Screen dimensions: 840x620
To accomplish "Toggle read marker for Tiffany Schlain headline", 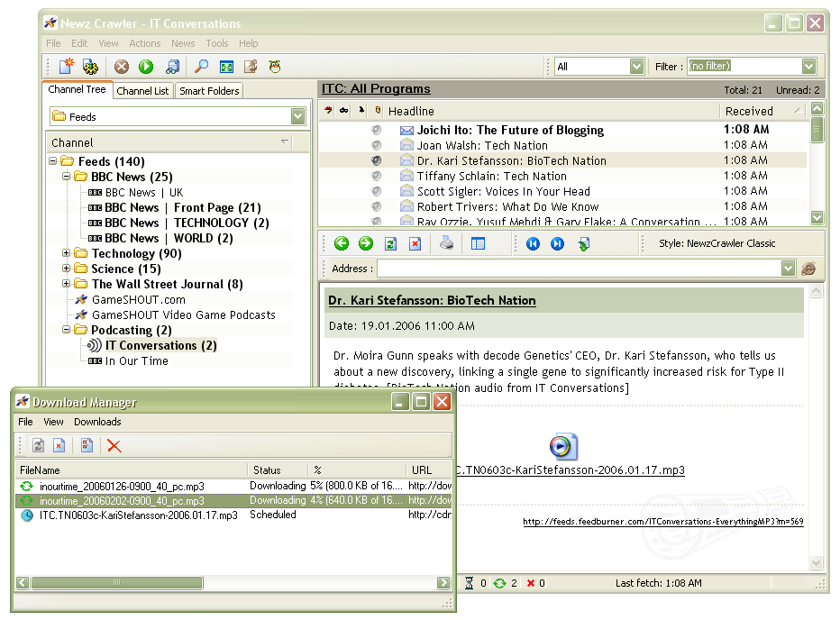I will coord(377,176).
